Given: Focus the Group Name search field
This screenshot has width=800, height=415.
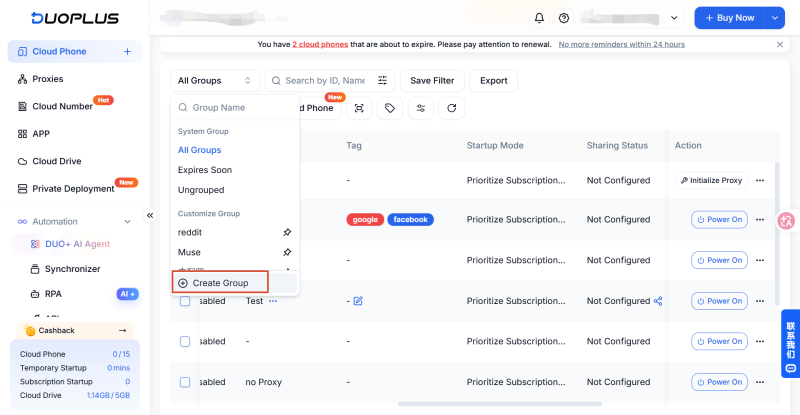Looking at the screenshot, I should [235, 108].
